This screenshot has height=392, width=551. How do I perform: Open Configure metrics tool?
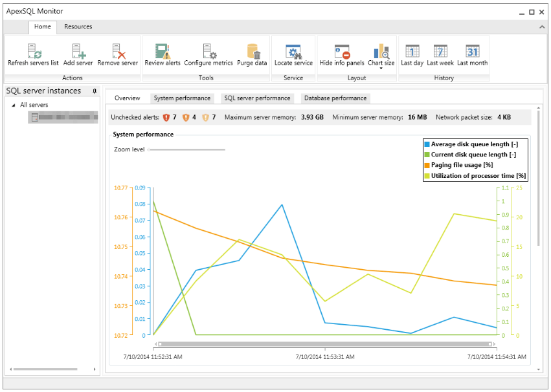(209, 51)
